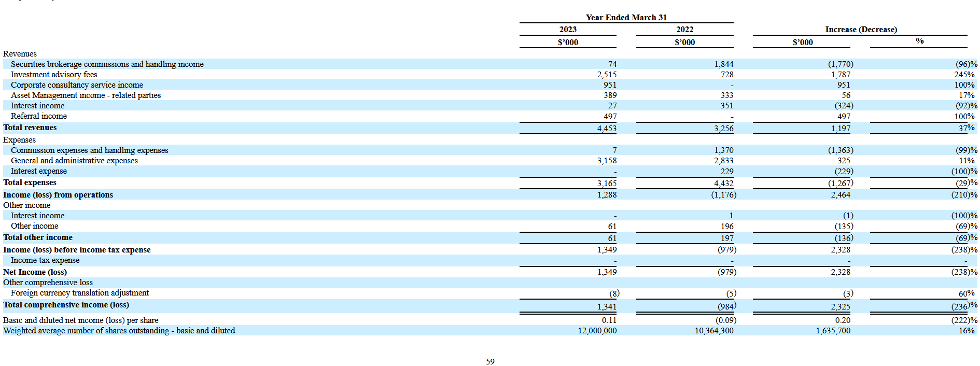Select the 'Interest expense' row label
This screenshot has height=366, width=980.
click(x=39, y=171)
